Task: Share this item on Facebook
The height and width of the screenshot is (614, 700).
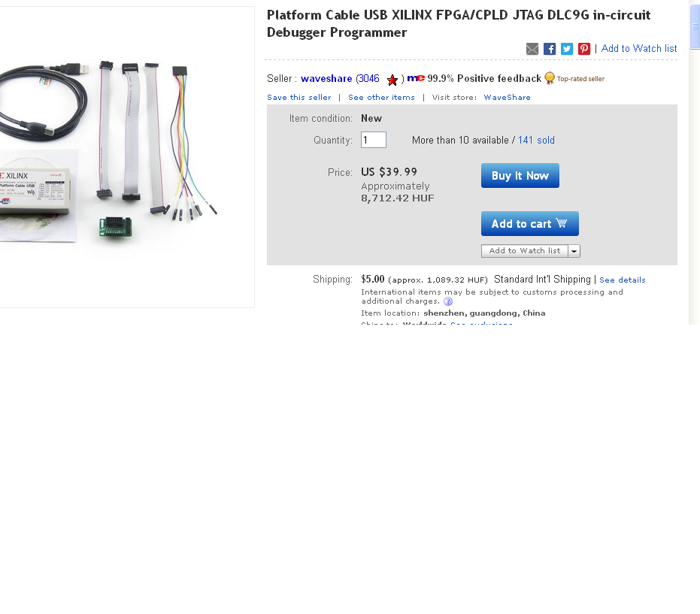Action: [x=550, y=49]
